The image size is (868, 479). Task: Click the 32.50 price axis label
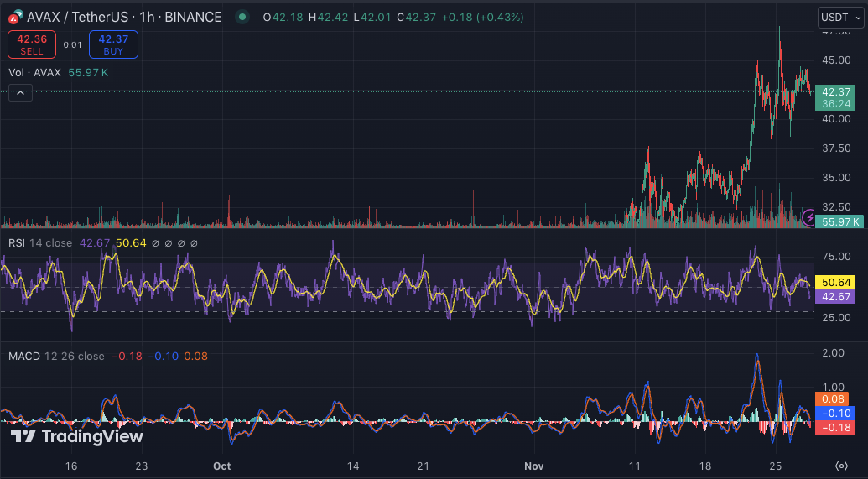[x=836, y=206]
